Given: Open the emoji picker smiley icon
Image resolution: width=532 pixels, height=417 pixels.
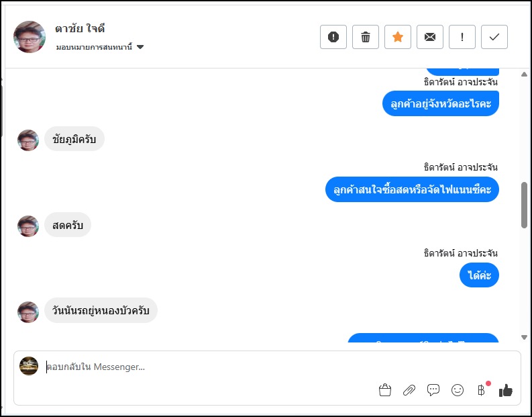Looking at the screenshot, I should click(458, 390).
